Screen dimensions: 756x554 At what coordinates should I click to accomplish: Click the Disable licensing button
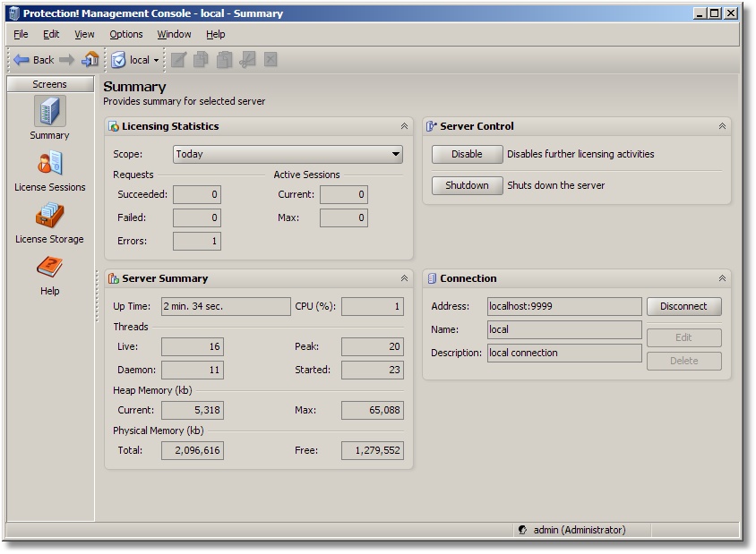[x=467, y=154]
